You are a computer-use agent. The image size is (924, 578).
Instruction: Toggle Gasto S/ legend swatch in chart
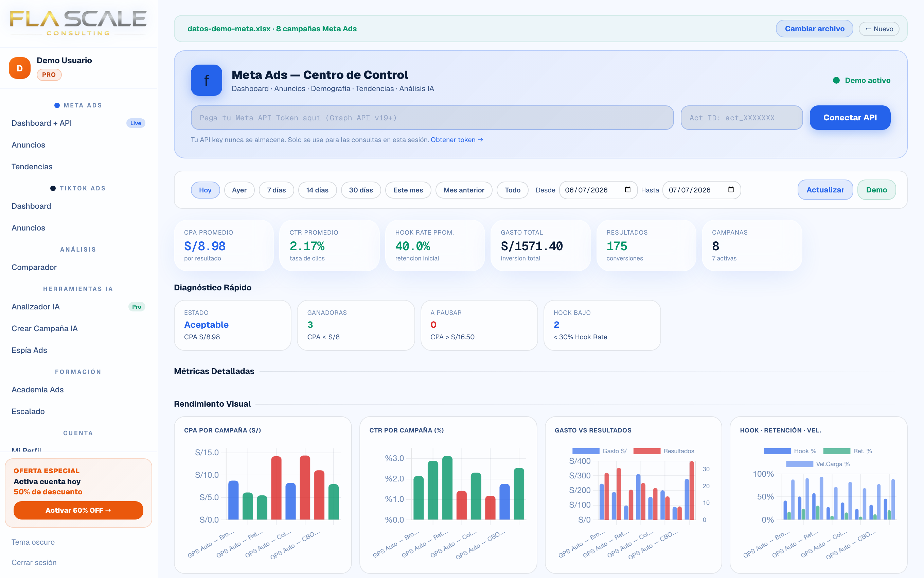(586, 451)
